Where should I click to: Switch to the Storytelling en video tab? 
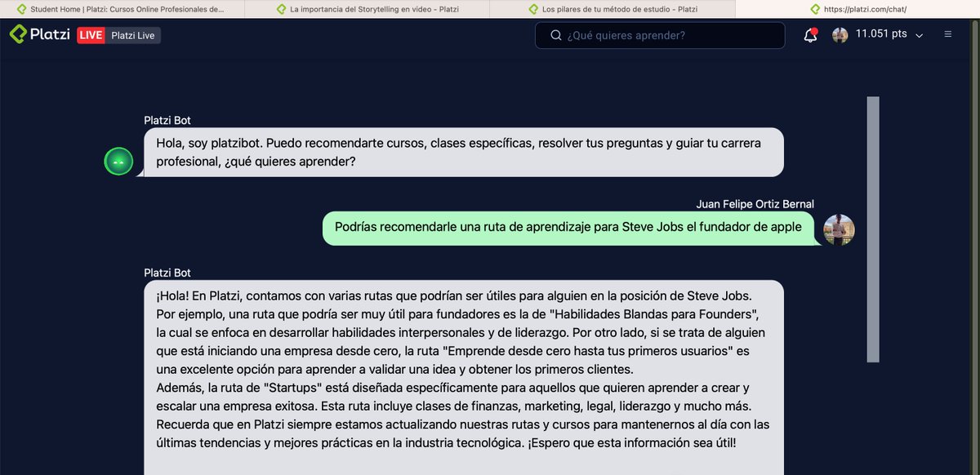coord(367,9)
